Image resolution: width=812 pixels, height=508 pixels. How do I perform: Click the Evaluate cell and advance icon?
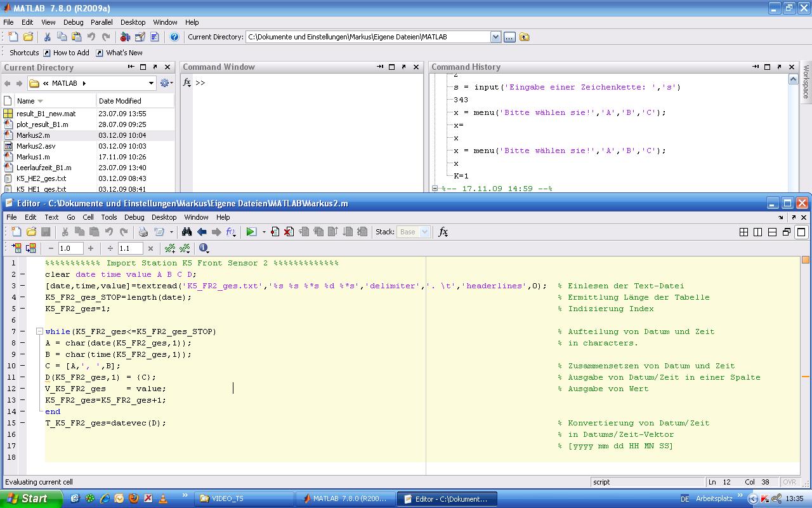pyautogui.click(x=30, y=248)
